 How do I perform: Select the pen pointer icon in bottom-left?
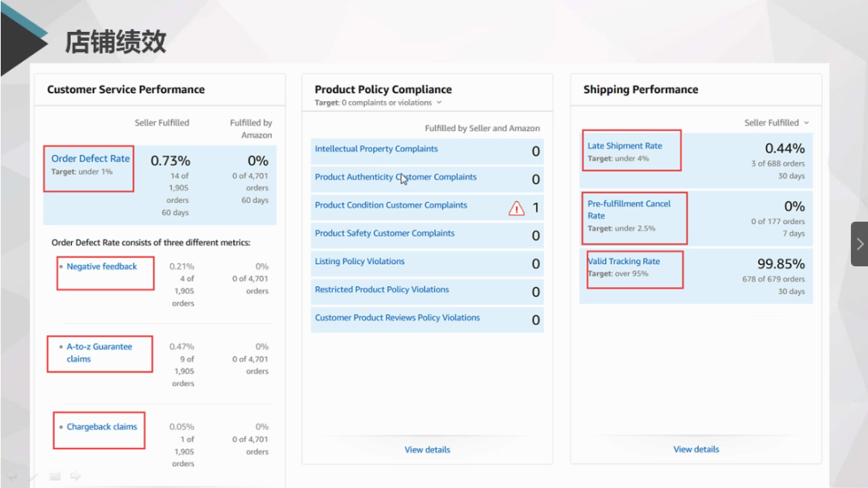coord(34,476)
